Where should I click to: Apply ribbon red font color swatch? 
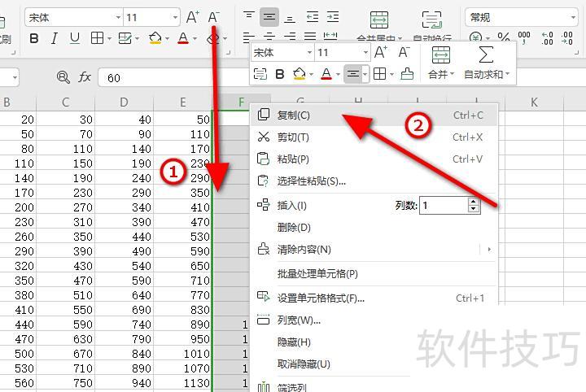pyautogui.click(x=183, y=38)
